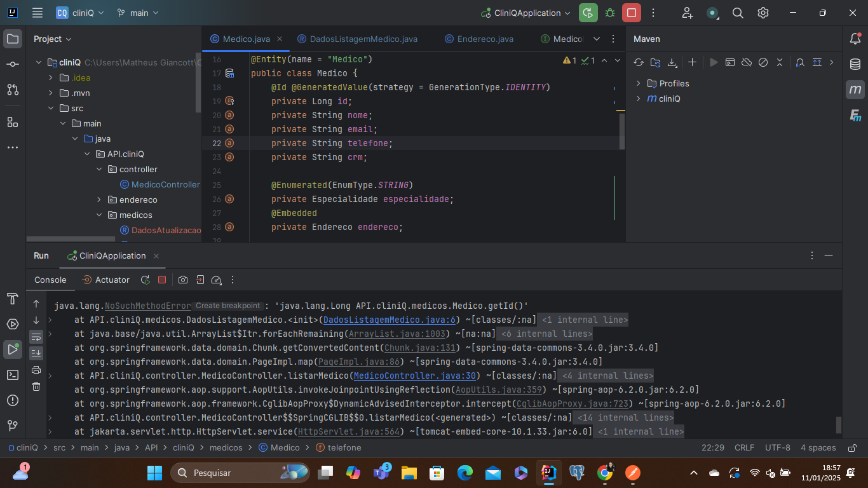Screen dimensions: 868x488
Task: Select the Console tab
Action: coord(50,280)
